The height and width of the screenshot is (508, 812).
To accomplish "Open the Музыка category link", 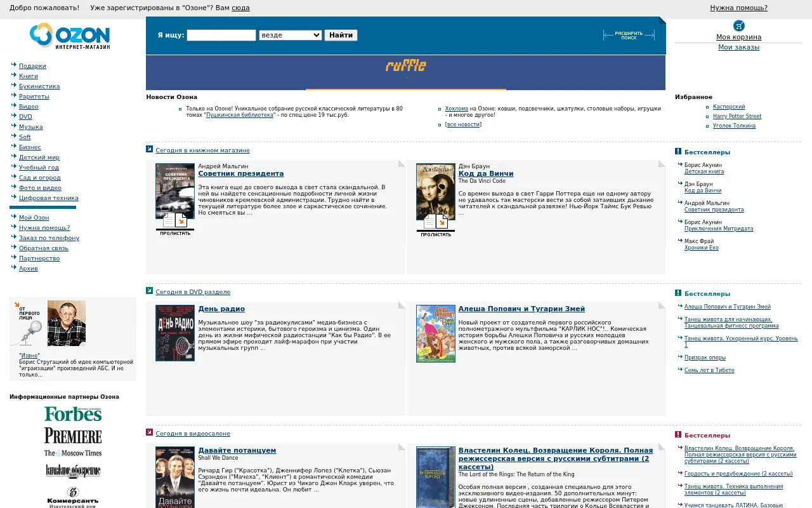I will pyautogui.click(x=31, y=127).
